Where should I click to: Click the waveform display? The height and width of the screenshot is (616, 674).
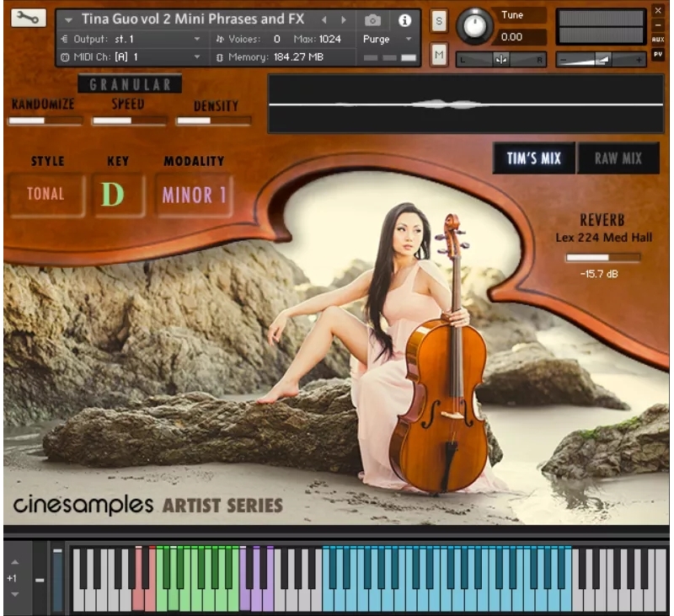466,104
